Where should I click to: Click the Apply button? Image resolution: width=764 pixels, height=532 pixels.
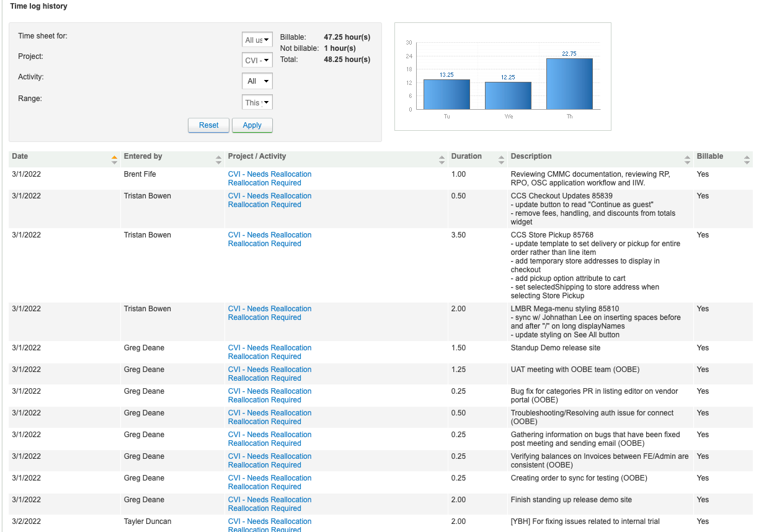[x=252, y=125]
